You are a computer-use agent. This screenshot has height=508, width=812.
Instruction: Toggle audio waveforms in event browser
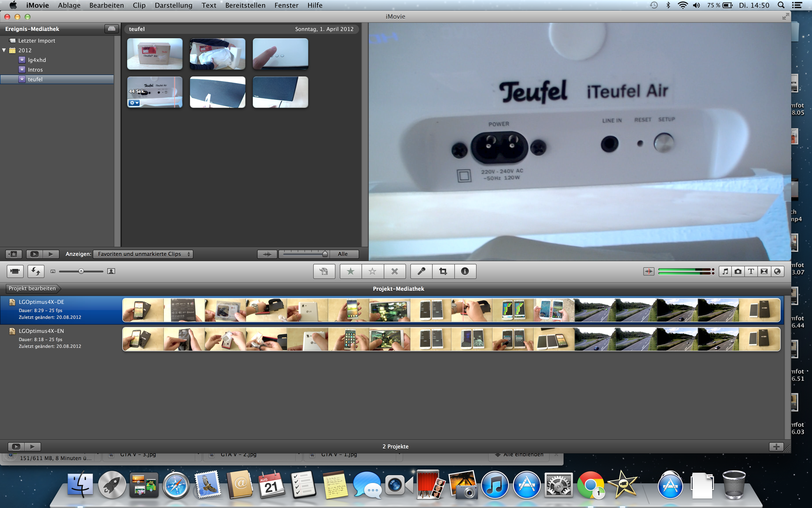267,254
